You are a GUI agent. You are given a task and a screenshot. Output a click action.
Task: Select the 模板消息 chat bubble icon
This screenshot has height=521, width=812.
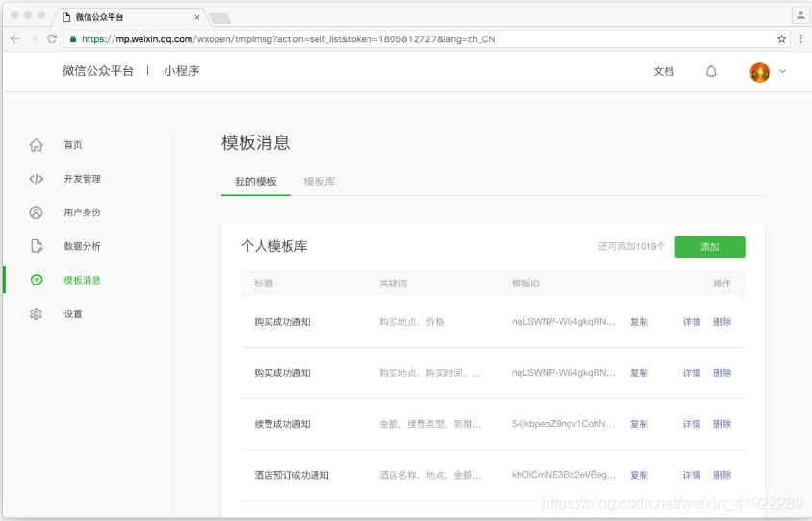pos(36,280)
